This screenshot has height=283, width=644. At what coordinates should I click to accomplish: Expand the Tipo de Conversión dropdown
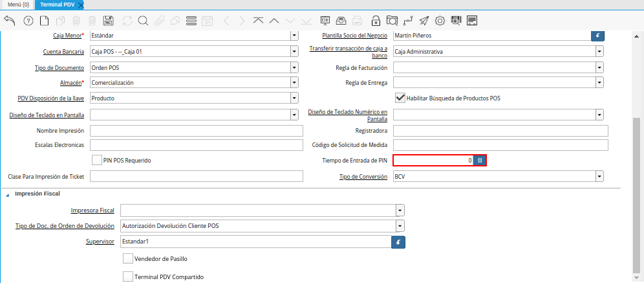pos(600,176)
